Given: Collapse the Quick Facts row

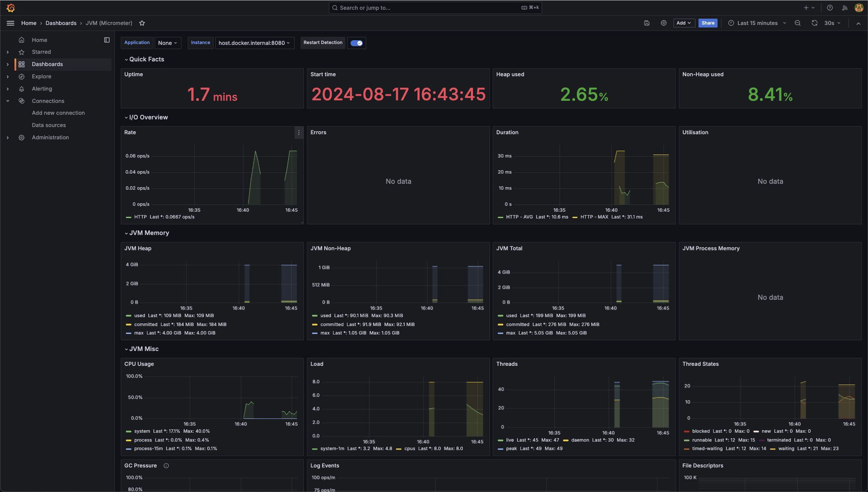Looking at the screenshot, I should point(146,59).
